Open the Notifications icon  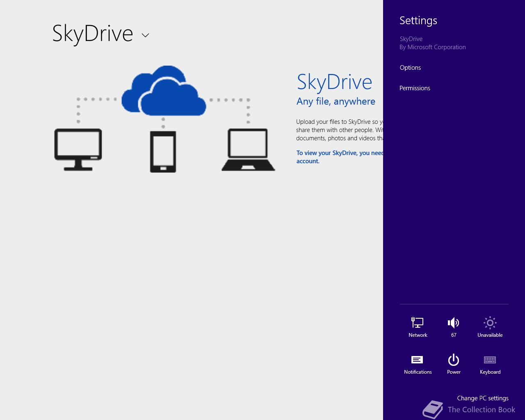pos(418,364)
